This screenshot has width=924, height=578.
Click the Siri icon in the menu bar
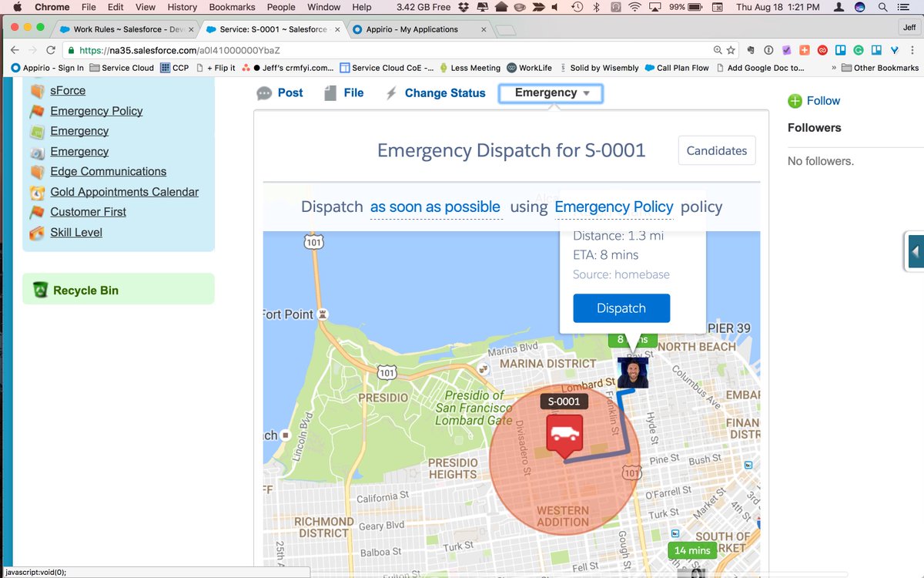(859, 7)
